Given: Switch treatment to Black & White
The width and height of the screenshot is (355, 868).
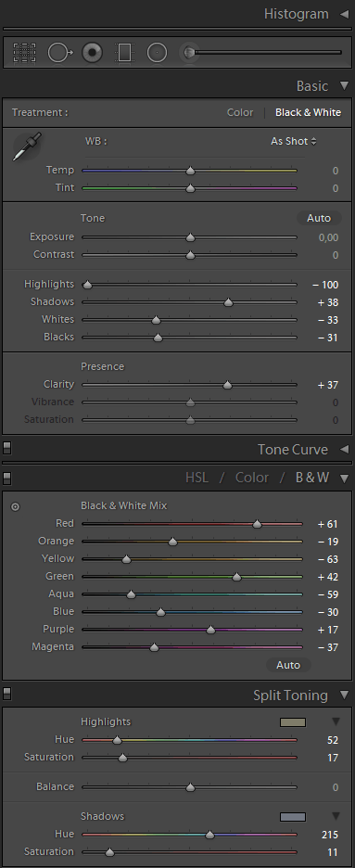Looking at the screenshot, I should point(308,112).
